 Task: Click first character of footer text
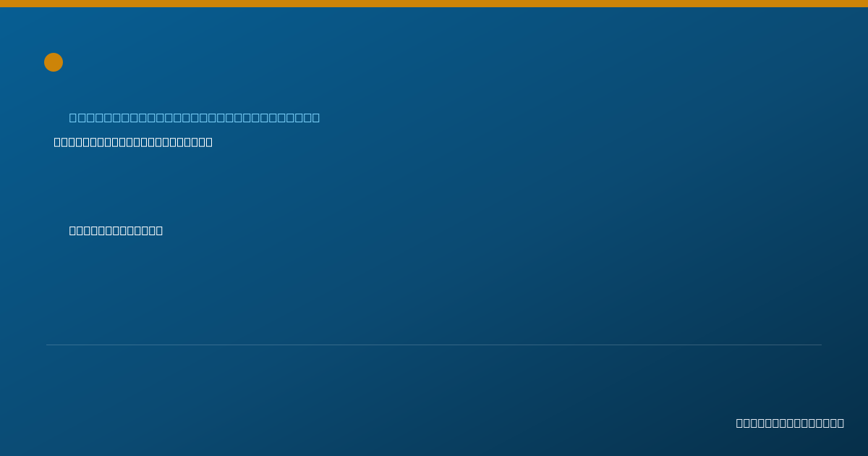coord(740,423)
